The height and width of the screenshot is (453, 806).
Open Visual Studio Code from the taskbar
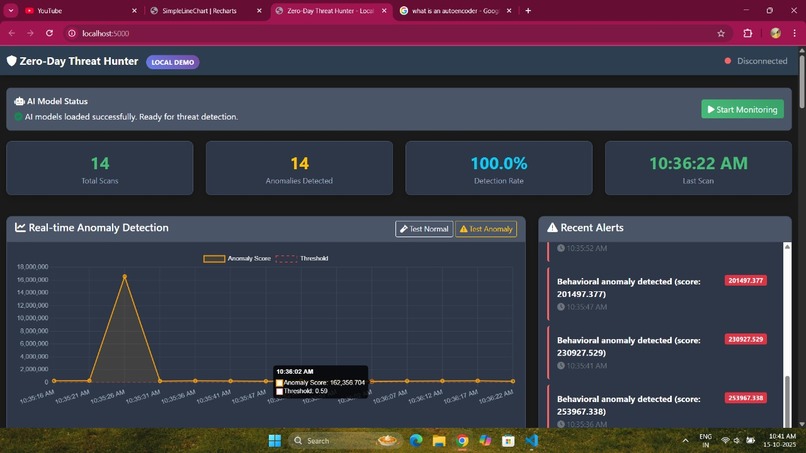coord(532,441)
